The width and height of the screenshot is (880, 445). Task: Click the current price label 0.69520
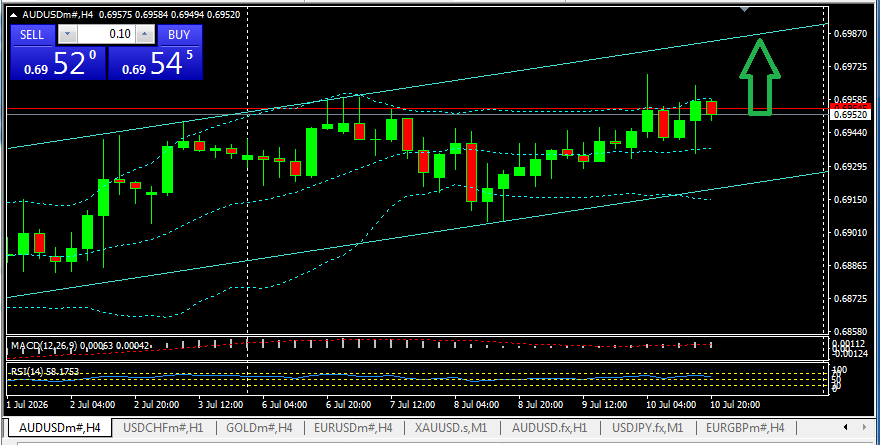851,114
